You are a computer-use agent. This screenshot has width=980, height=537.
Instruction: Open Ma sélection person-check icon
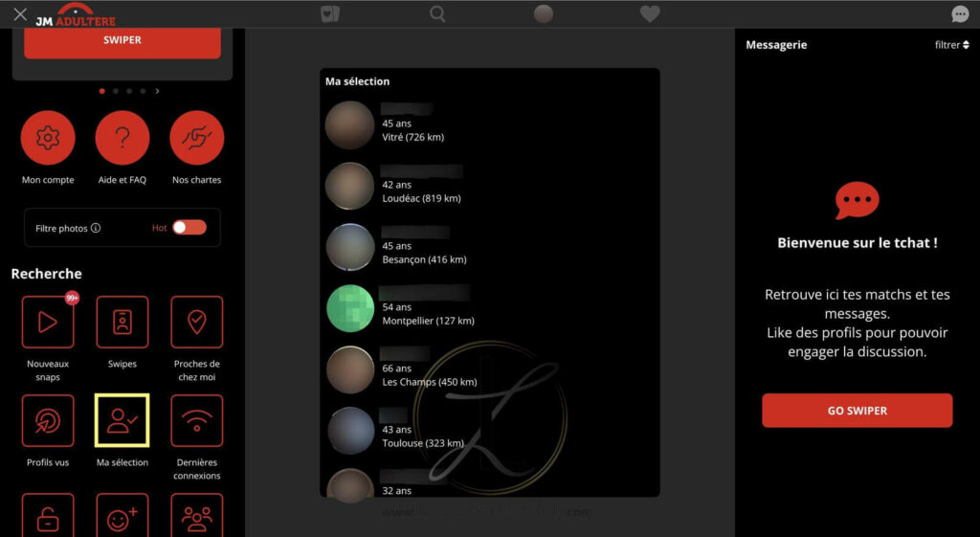(x=122, y=421)
